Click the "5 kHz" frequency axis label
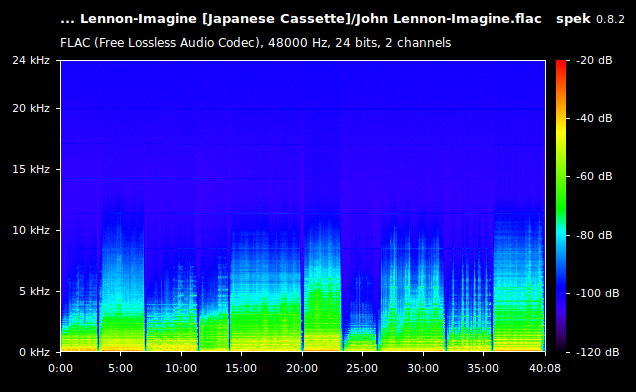This screenshot has height=392, width=636. pos(34,291)
